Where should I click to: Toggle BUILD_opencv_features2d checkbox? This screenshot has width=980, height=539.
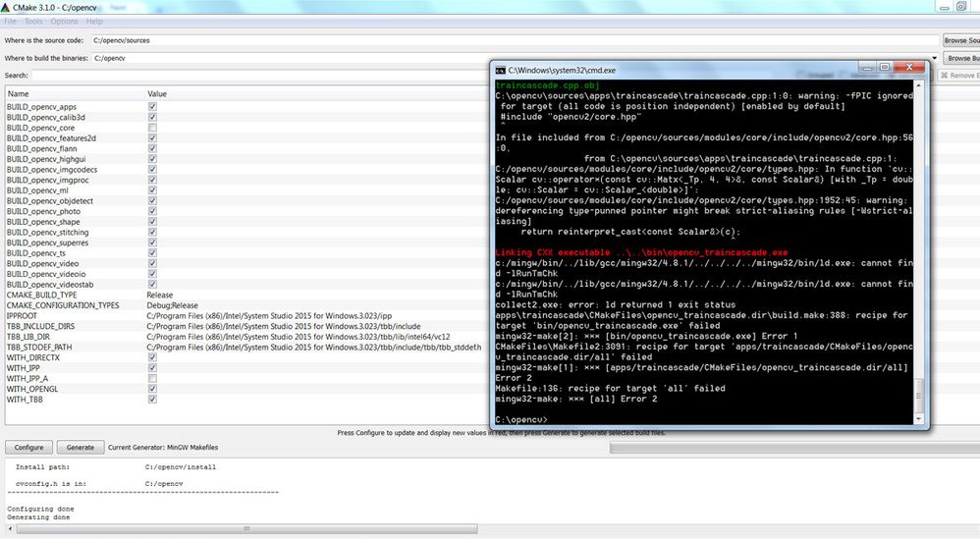(152, 138)
